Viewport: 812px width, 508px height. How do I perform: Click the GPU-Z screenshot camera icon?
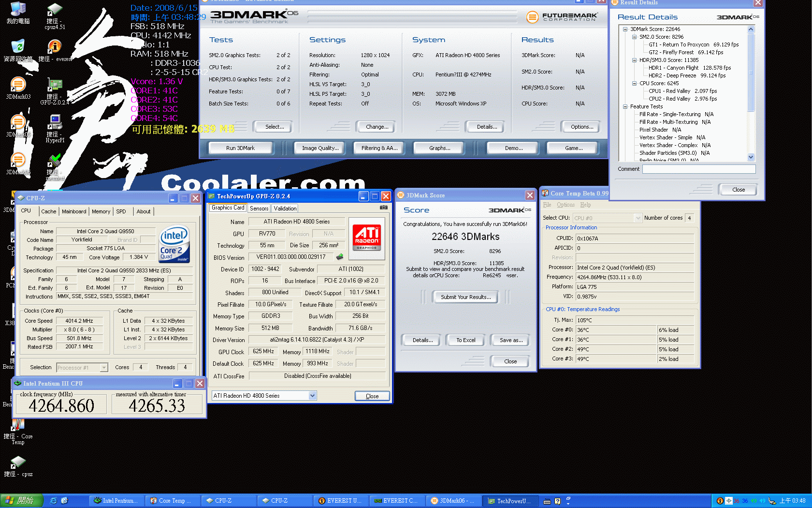(383, 208)
